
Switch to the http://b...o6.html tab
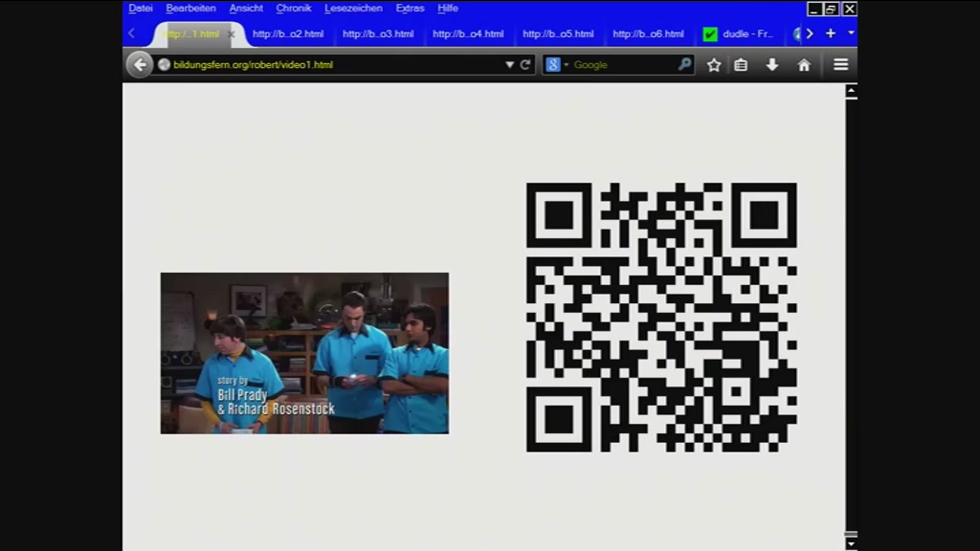pyautogui.click(x=648, y=34)
